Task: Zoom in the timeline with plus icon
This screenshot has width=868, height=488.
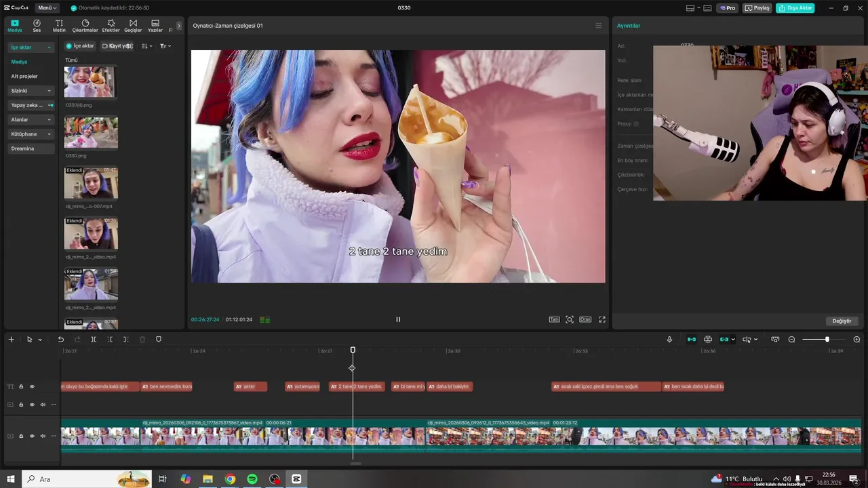Action: pos(856,340)
